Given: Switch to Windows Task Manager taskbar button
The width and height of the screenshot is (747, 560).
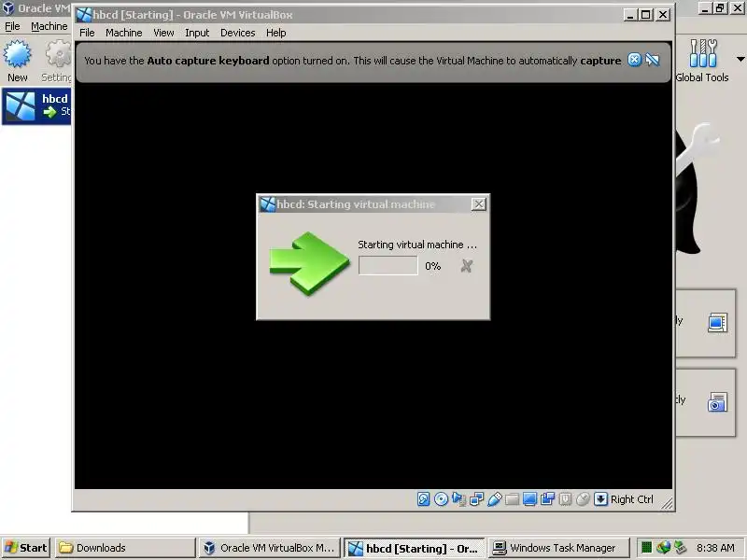Looking at the screenshot, I should (558, 548).
